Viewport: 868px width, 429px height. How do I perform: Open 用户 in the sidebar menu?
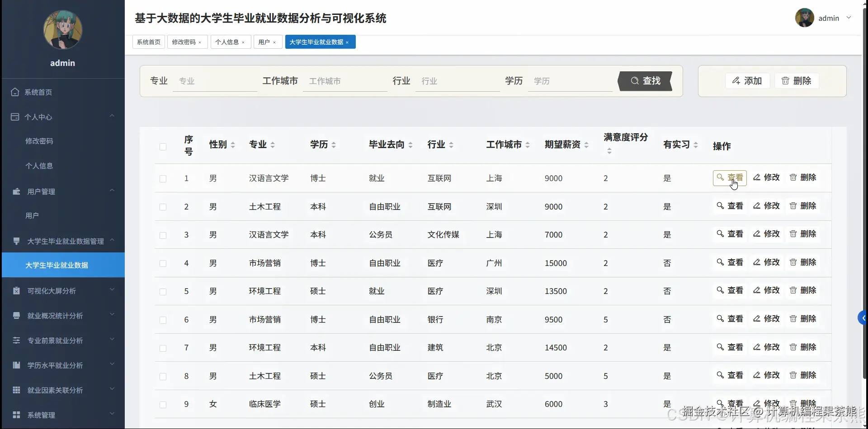(32, 215)
